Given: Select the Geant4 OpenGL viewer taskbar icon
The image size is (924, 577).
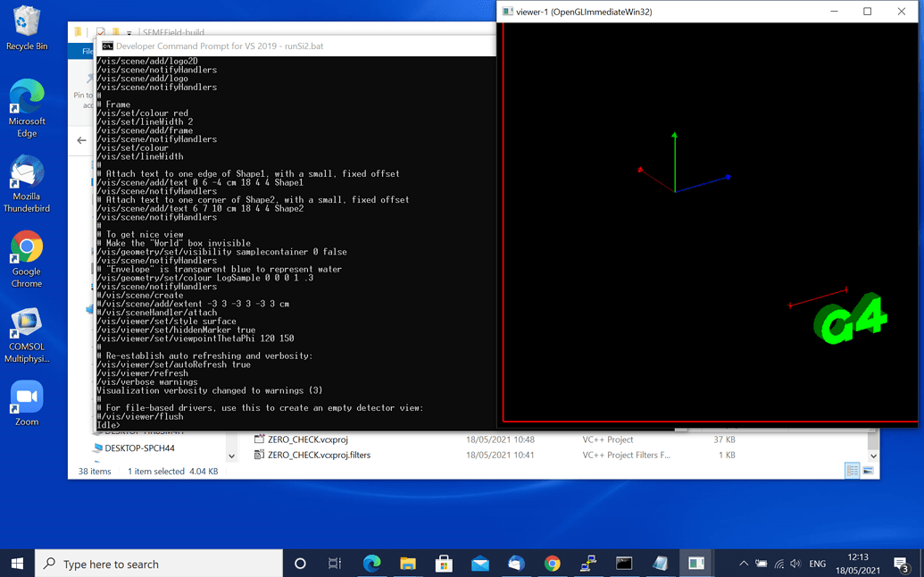Looking at the screenshot, I should [x=696, y=564].
